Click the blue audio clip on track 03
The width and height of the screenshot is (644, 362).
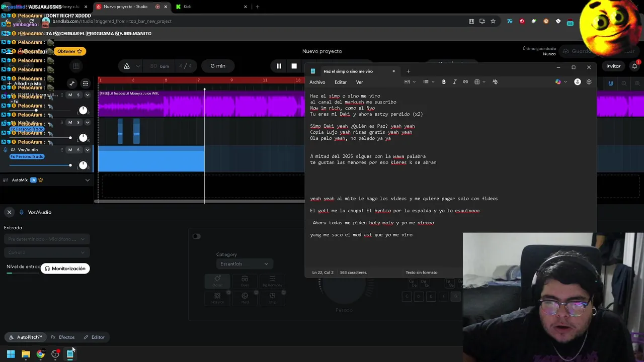151,159
